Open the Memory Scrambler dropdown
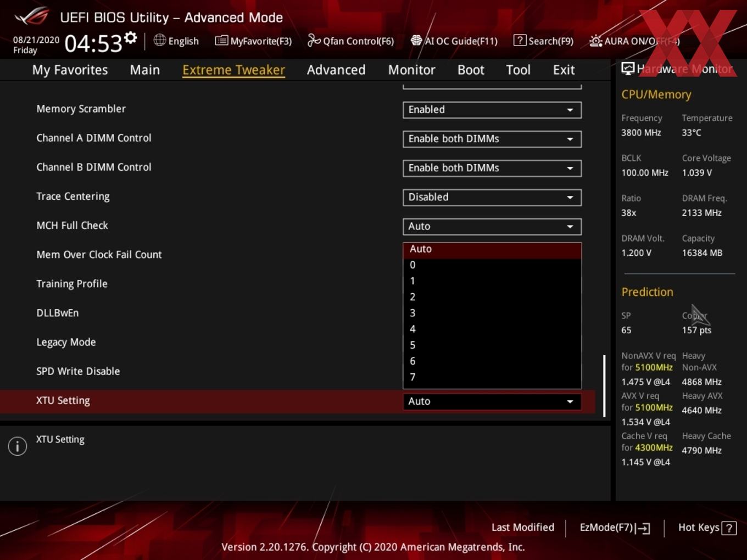This screenshot has width=747, height=560. pyautogui.click(x=492, y=110)
